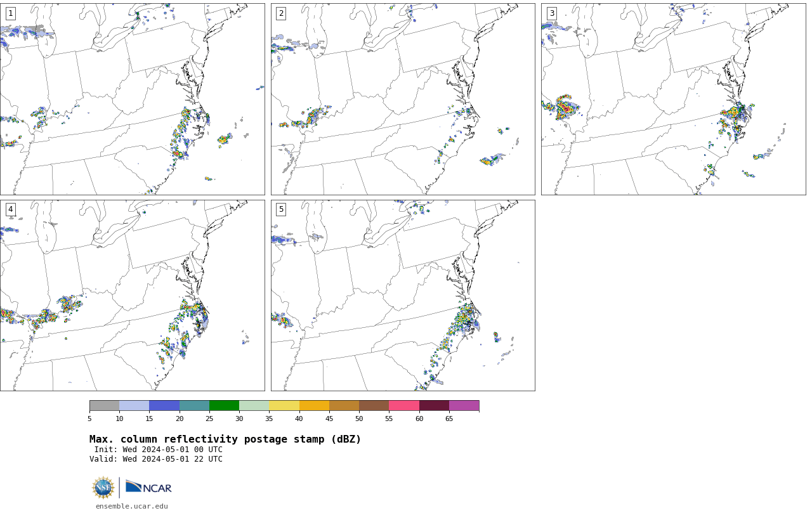The image size is (812, 513).
Task: Open ensemble member 5 map thumbnail
Action: [403, 295]
